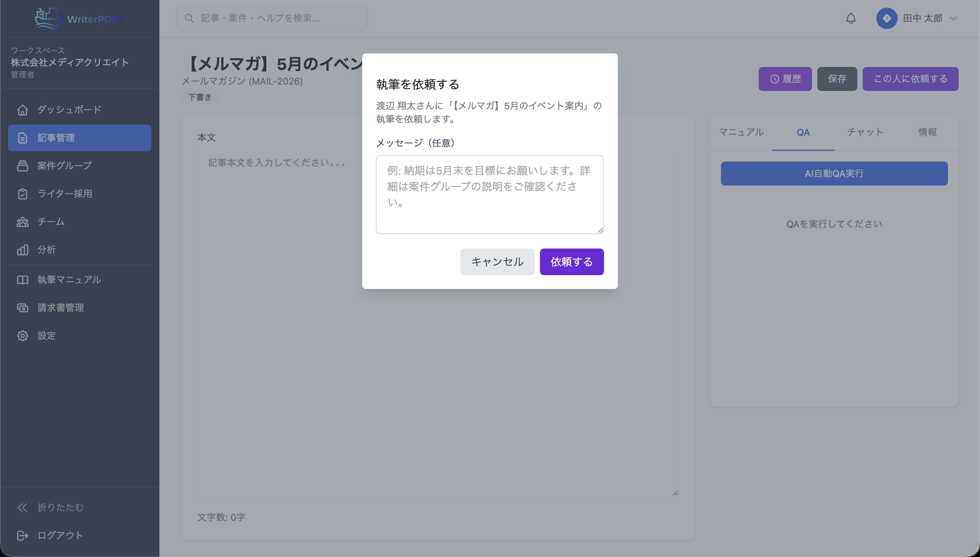
Task: Click the 執筆を依頼する dialog title
Action: 417,84
